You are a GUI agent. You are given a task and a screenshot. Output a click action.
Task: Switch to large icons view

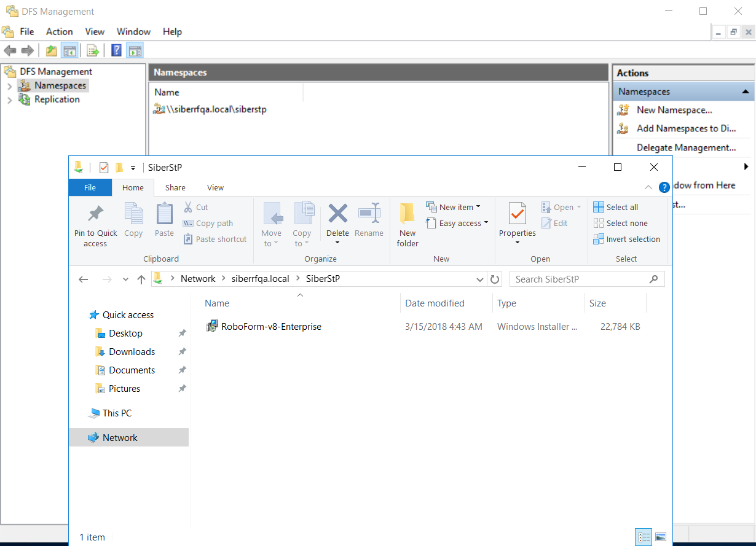pos(661,537)
